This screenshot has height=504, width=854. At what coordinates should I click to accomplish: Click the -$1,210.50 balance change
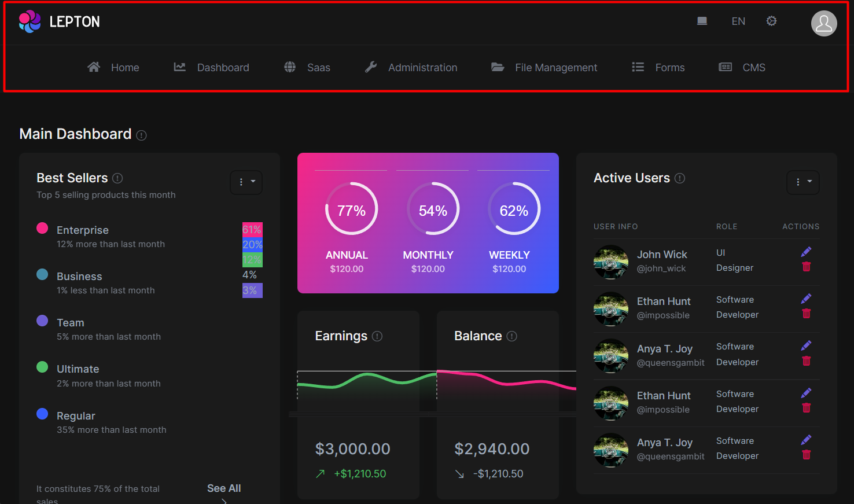click(x=498, y=474)
